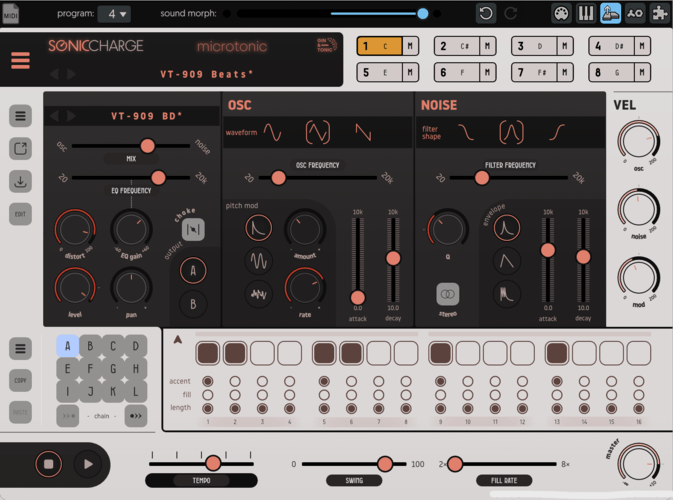673x500 pixels.
Task: Load previous program with left arrow
Action: click(x=54, y=74)
